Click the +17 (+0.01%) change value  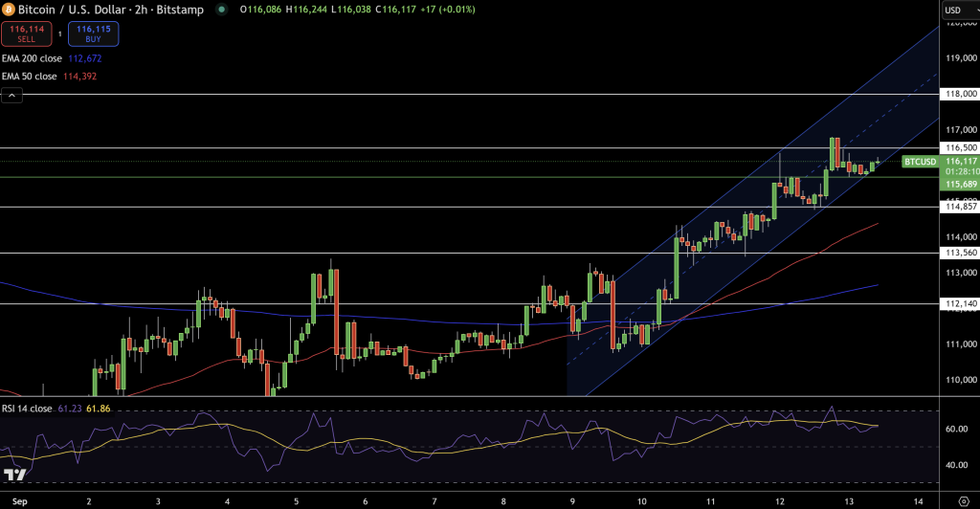tap(447, 10)
